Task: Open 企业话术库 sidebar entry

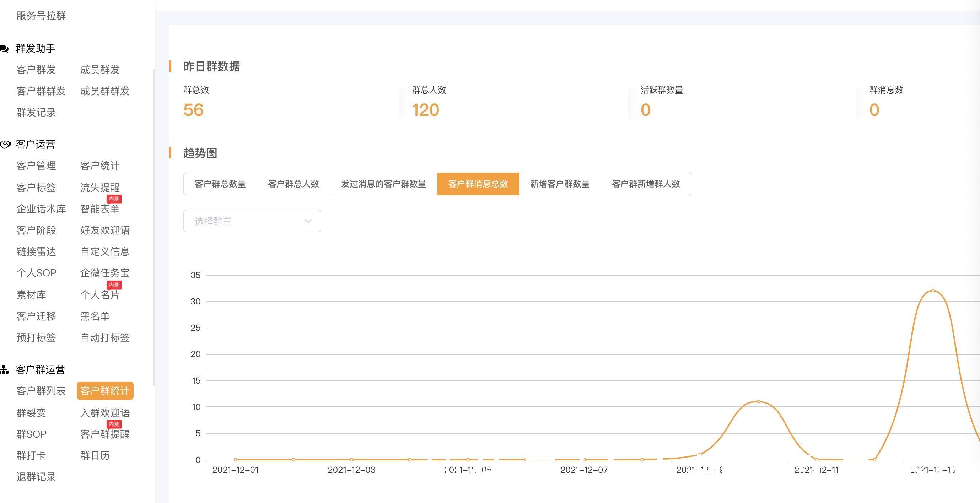Action: [x=41, y=209]
